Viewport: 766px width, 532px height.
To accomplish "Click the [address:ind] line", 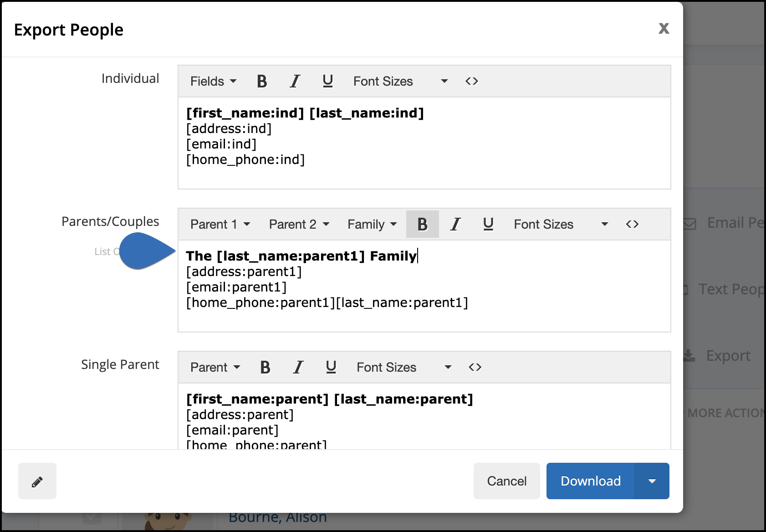I will pyautogui.click(x=229, y=129).
